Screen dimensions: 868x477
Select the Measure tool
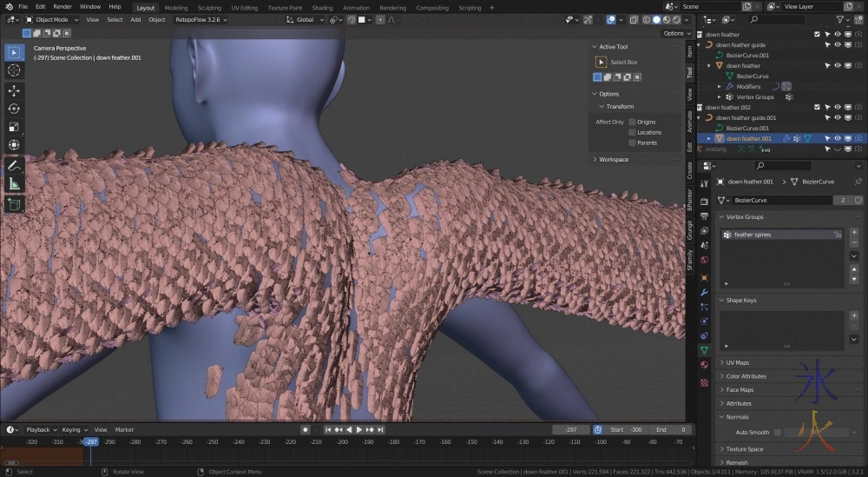pos(14,183)
